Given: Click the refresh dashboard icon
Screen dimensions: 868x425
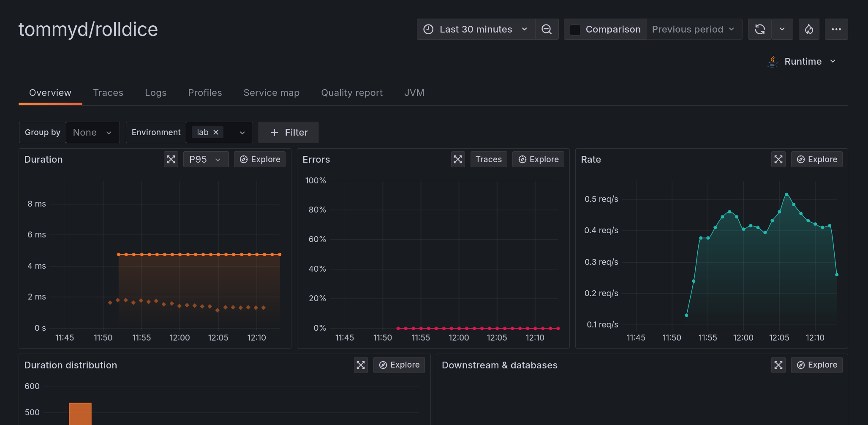Looking at the screenshot, I should coord(760,29).
